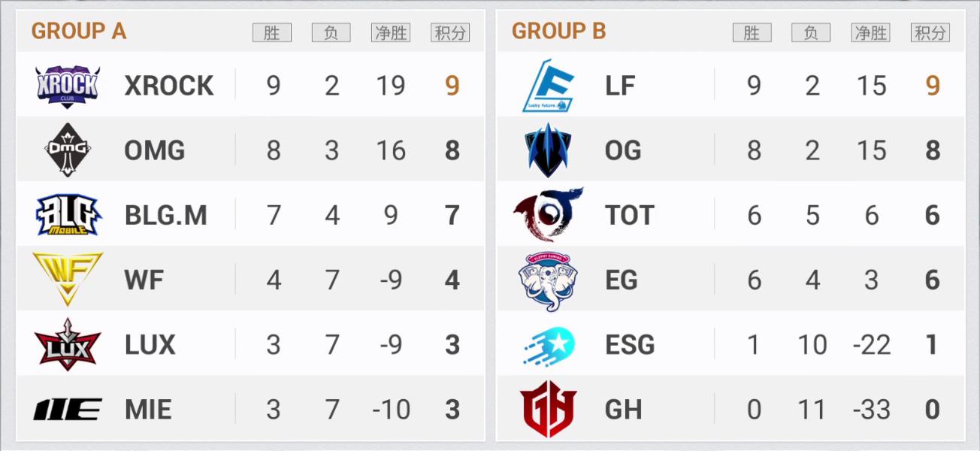980x451 pixels.
Task: Click the LUX team emblem
Action: pyautogui.click(x=68, y=344)
